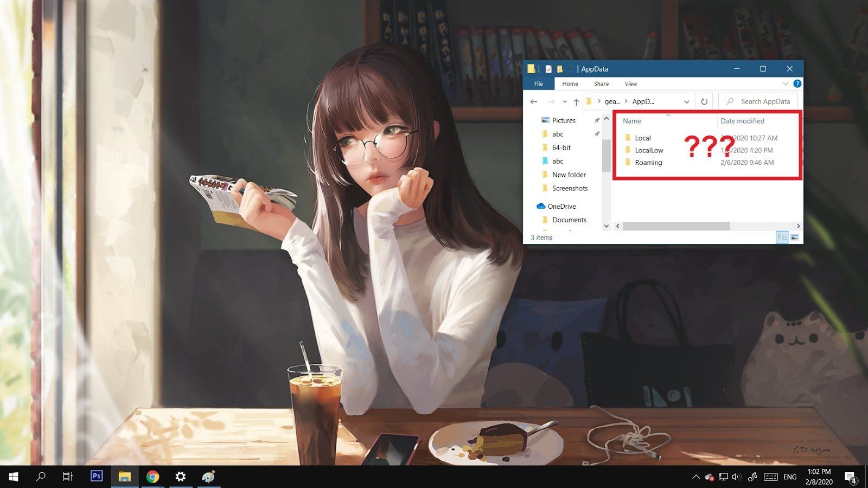Open pinned abc folder in navigation pane
Image resolution: width=868 pixels, height=488 pixels.
pyautogui.click(x=558, y=134)
